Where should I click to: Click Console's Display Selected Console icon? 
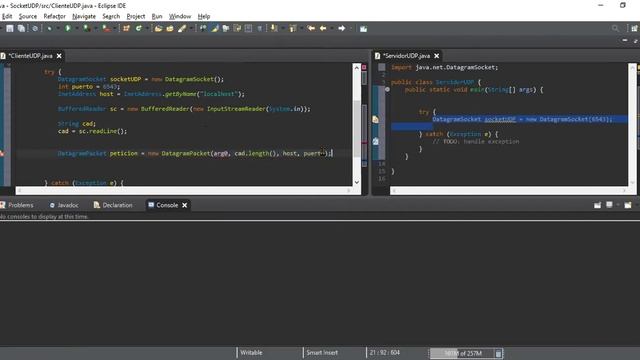point(609,205)
